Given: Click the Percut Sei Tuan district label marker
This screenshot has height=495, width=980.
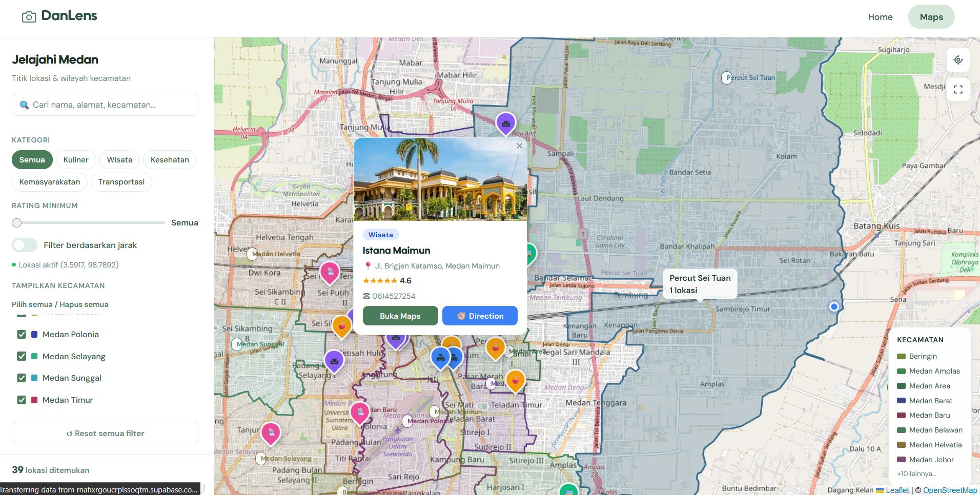Looking at the screenshot, I should tap(727, 78).
